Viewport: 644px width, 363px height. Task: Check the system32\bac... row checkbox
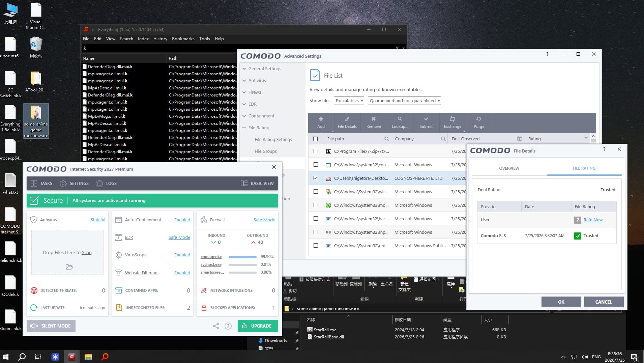coord(316,219)
